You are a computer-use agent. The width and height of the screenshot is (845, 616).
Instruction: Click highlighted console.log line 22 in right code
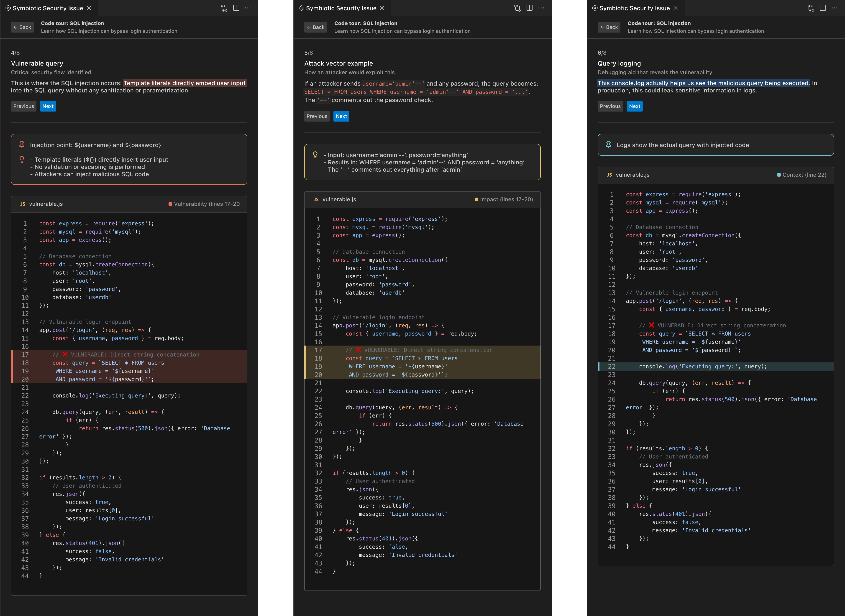click(702, 367)
